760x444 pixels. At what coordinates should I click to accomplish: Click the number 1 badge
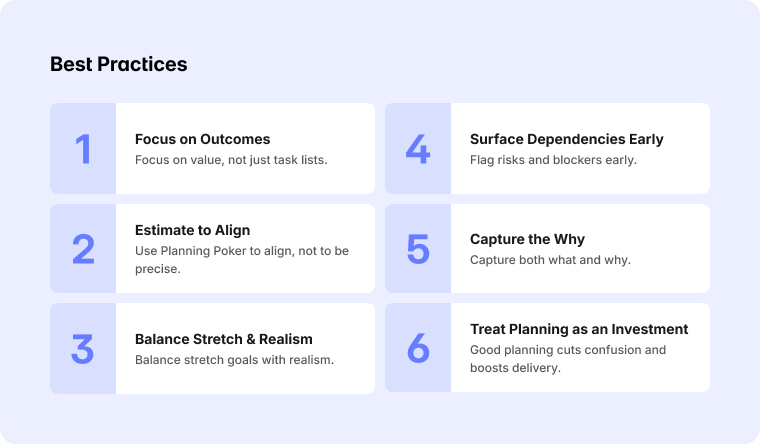[83, 148]
